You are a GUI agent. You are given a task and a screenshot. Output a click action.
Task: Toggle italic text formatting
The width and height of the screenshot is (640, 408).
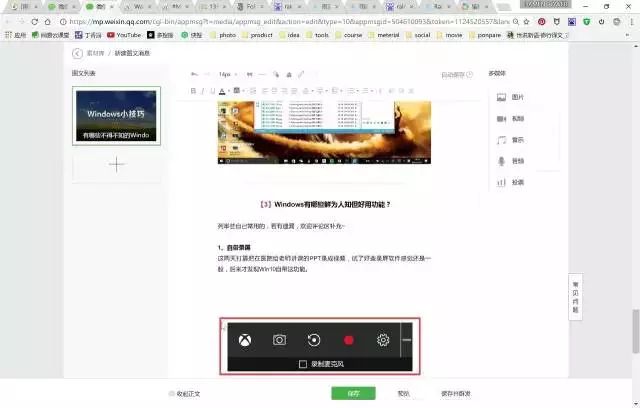click(x=203, y=91)
